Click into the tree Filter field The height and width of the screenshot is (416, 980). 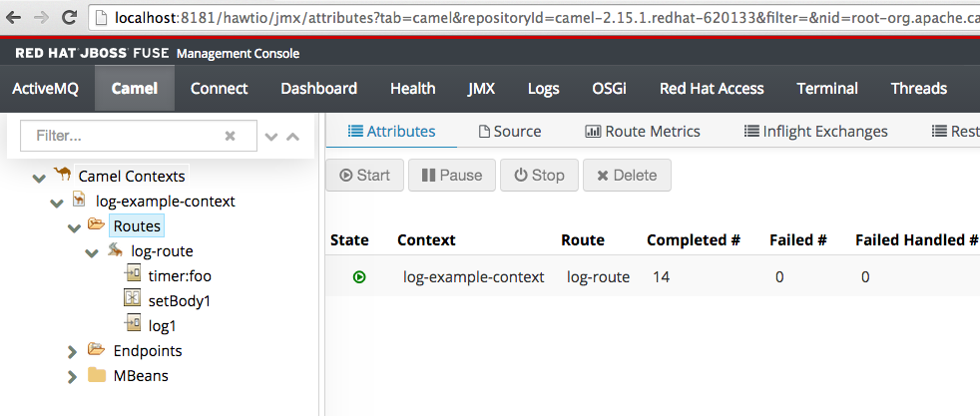138,136
